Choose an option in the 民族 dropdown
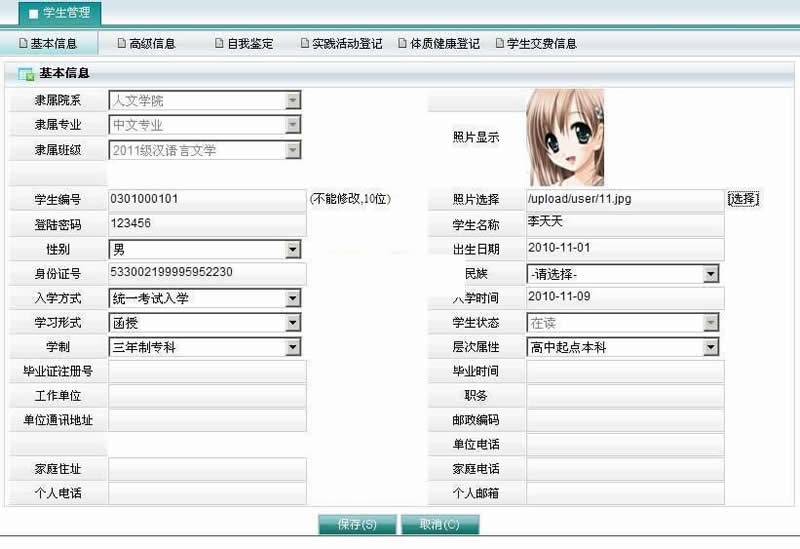This screenshot has width=800, height=549. coord(710,274)
